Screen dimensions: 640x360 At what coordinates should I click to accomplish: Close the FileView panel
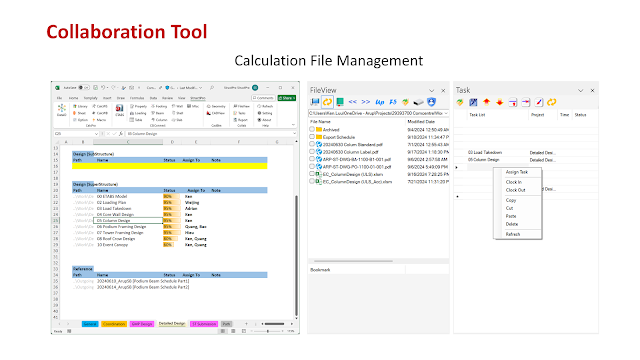[x=443, y=90]
